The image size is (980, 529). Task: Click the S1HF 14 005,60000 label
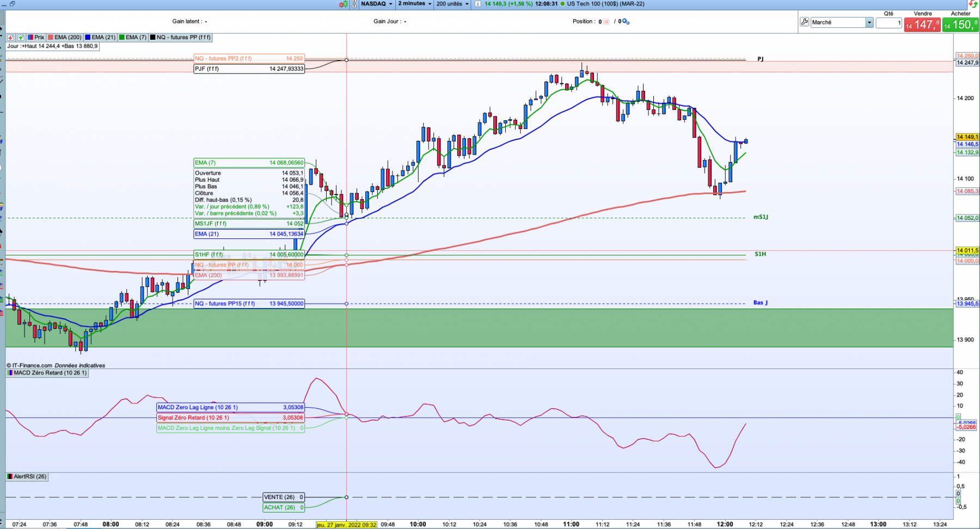tap(249, 255)
